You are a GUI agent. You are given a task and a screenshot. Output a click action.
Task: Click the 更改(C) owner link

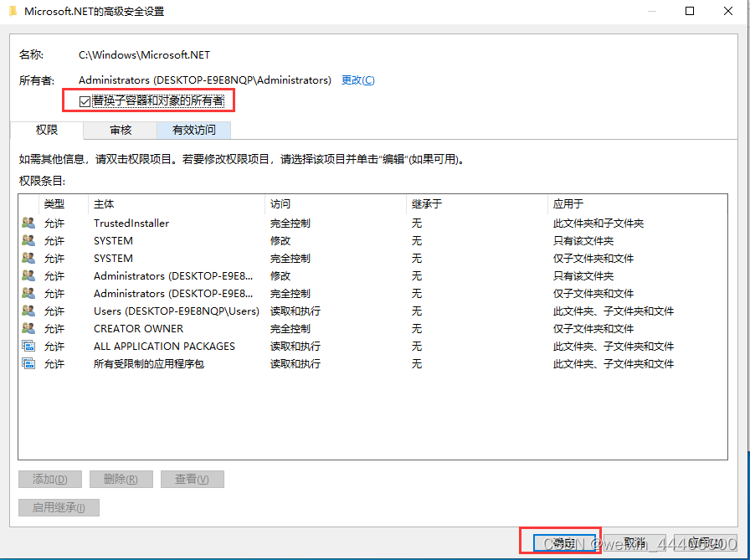(x=357, y=80)
